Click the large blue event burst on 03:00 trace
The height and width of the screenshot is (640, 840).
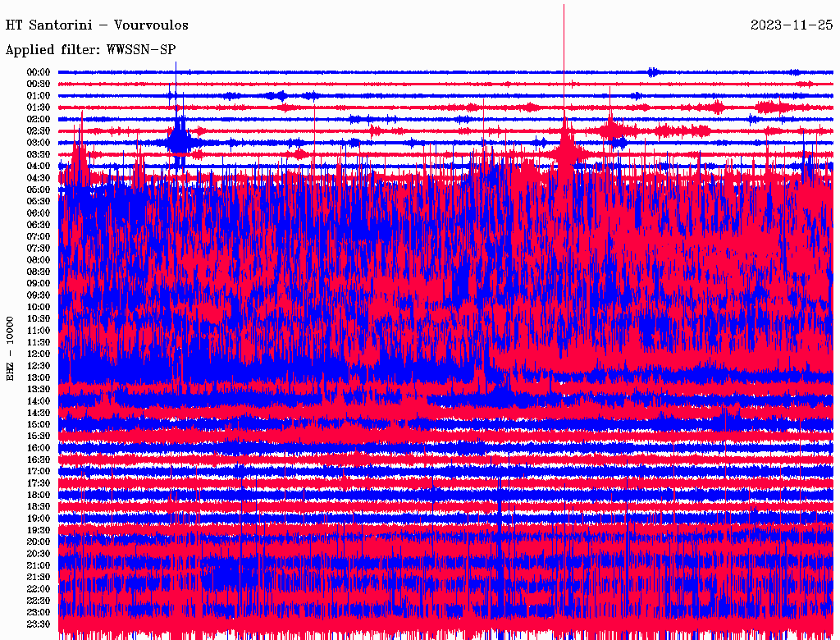pos(178,141)
